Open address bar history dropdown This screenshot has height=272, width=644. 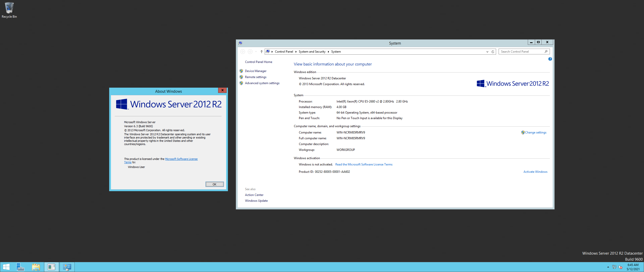[x=487, y=52]
